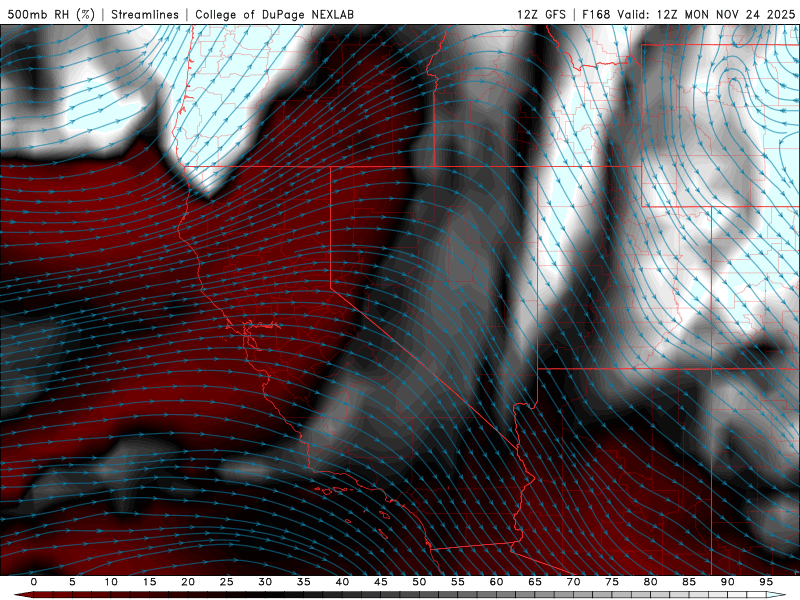Viewport: 800px width, 600px height.
Task: Click 'Valid: 12Z MON NOV 24 2025' text
Action: [x=706, y=14]
